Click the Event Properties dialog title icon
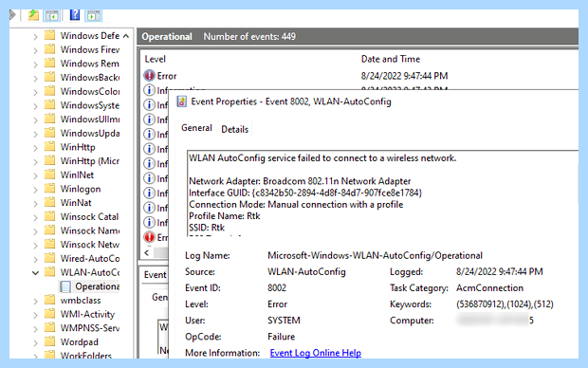The height and width of the screenshot is (368, 588). coord(182,101)
